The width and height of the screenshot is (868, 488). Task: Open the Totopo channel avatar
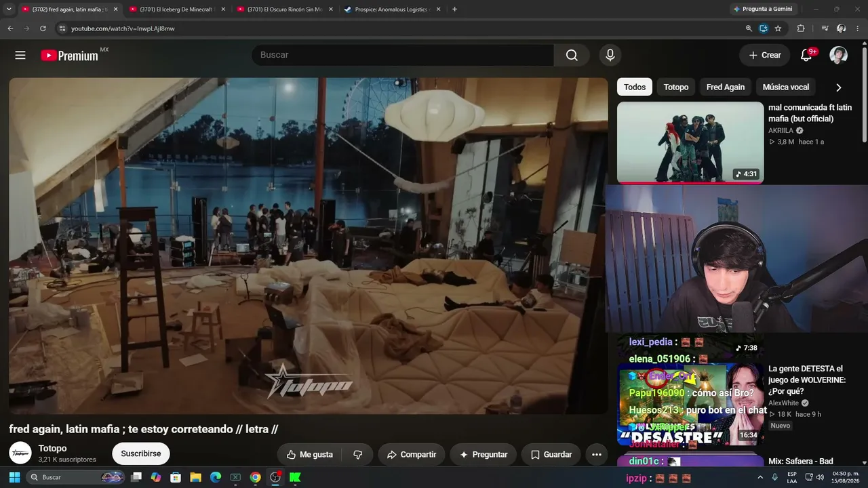pos(20,453)
